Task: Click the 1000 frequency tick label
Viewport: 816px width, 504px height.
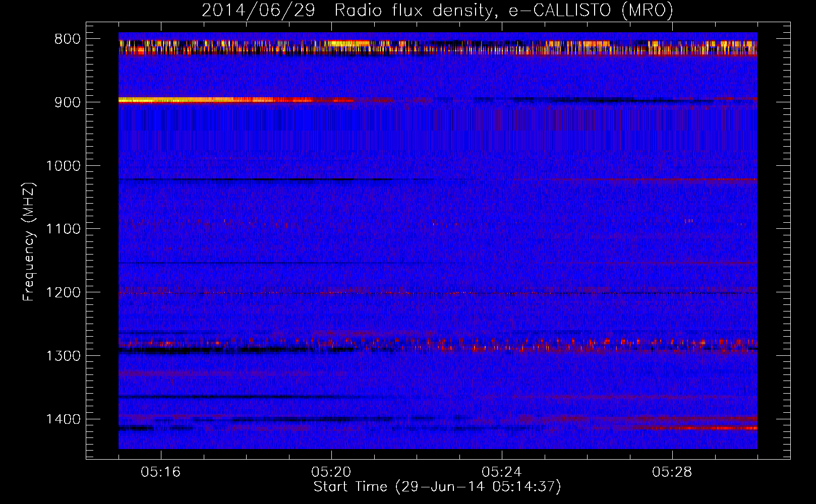Action: click(x=64, y=166)
